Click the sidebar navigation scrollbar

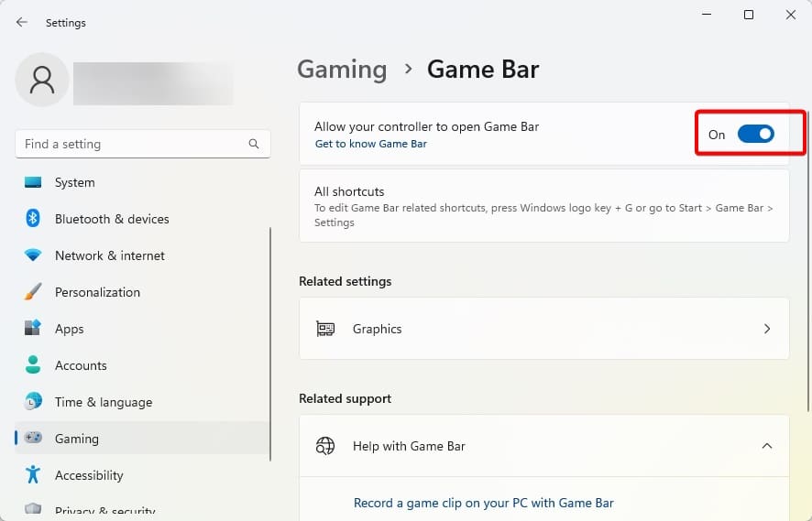270,344
